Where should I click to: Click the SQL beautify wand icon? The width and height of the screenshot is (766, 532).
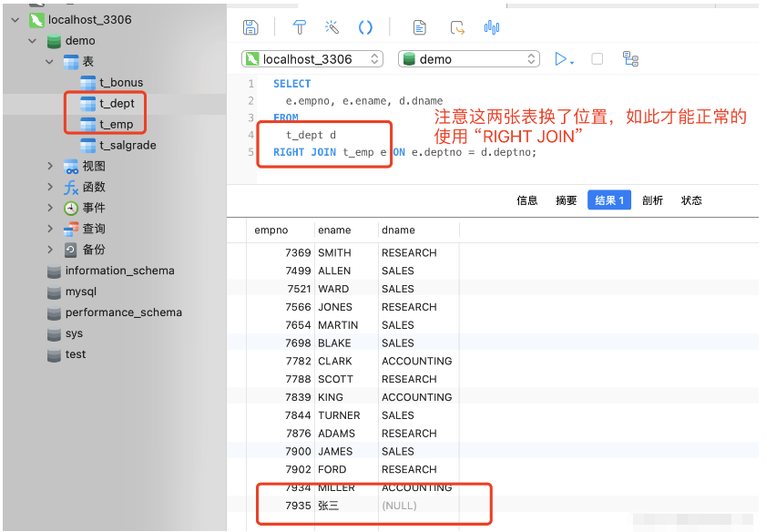[332, 26]
